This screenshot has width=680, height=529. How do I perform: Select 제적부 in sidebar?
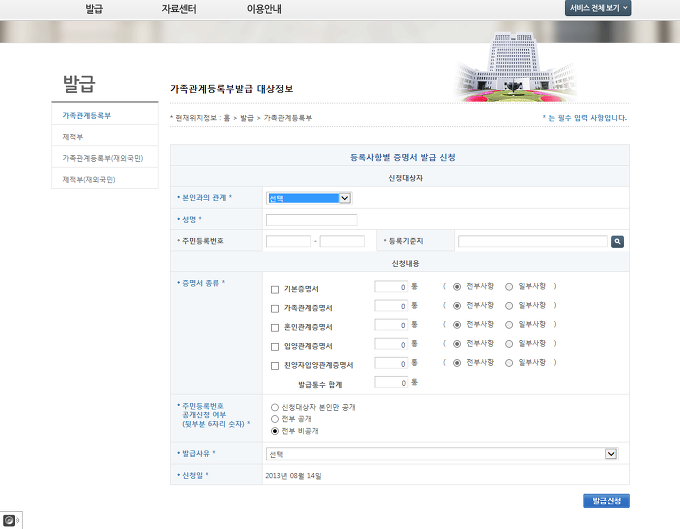(73, 137)
